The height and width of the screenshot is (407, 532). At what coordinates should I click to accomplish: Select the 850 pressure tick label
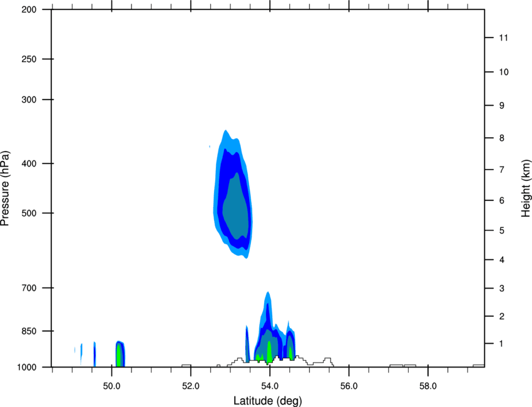point(29,331)
